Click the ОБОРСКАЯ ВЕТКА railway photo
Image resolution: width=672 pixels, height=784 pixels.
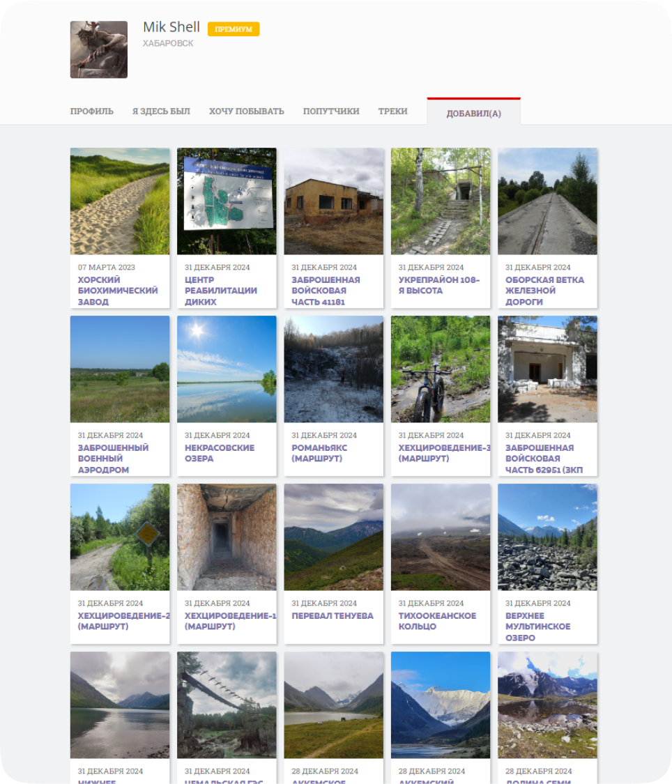pos(547,201)
